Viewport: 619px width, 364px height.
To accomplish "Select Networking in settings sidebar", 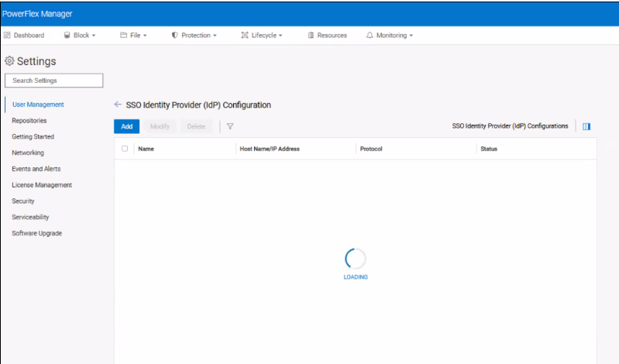I will (28, 153).
